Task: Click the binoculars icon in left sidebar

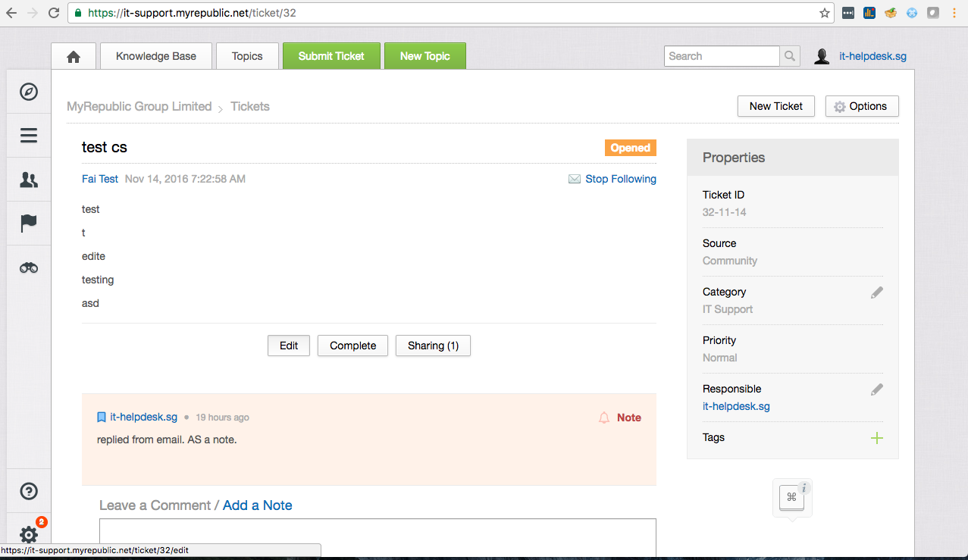Action: click(x=29, y=267)
